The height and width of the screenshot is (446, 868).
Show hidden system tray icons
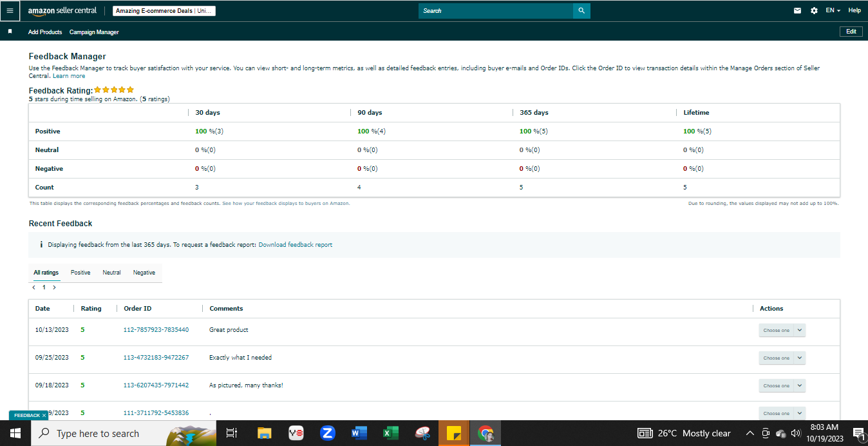(750, 433)
